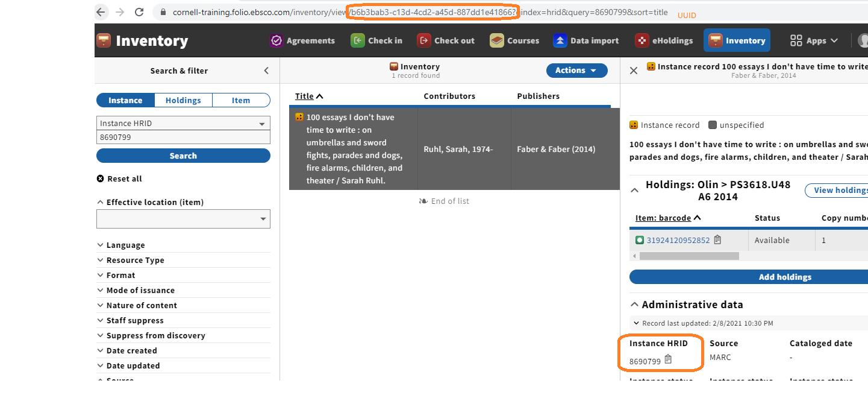Copy barcode 31924120952852 with clipboard icon

click(717, 239)
